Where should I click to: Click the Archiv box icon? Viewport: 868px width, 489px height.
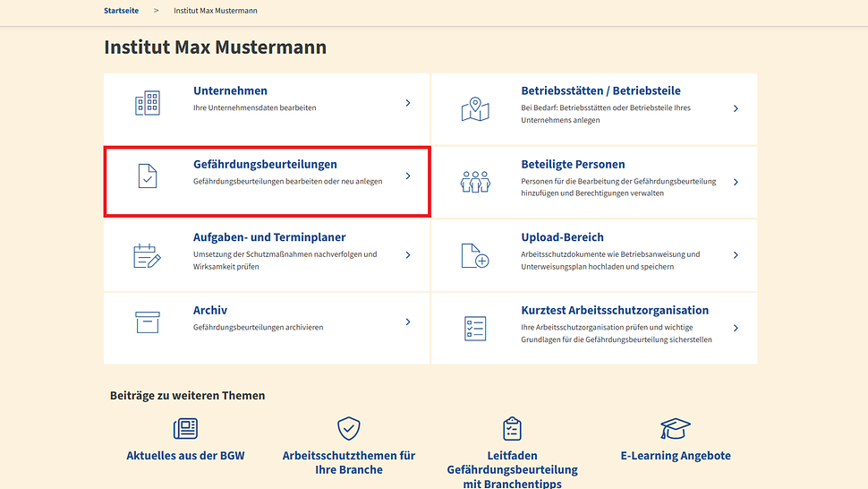click(148, 322)
